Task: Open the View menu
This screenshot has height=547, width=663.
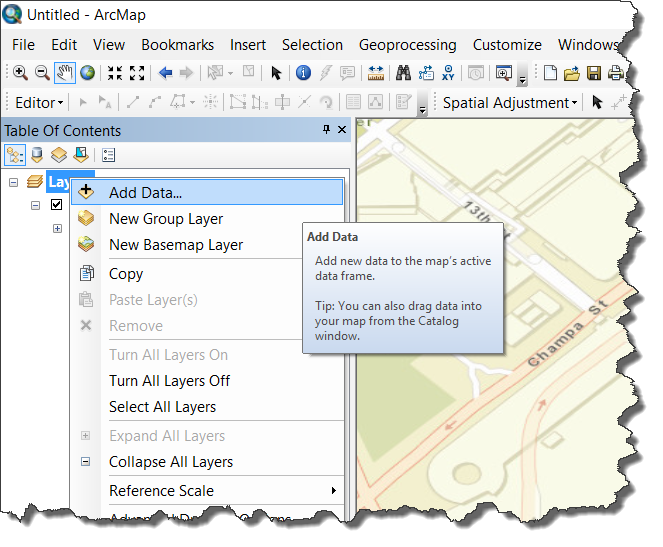Action: (x=109, y=45)
